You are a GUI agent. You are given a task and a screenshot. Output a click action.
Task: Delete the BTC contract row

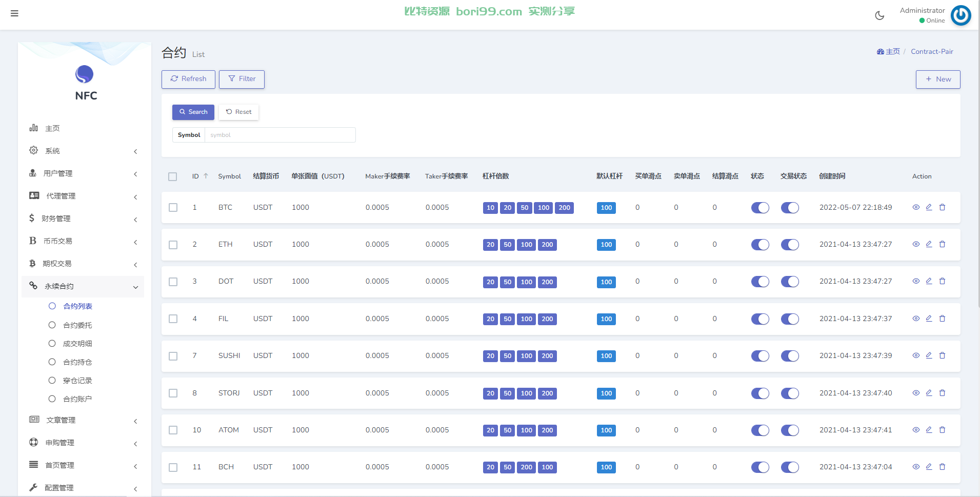click(942, 207)
